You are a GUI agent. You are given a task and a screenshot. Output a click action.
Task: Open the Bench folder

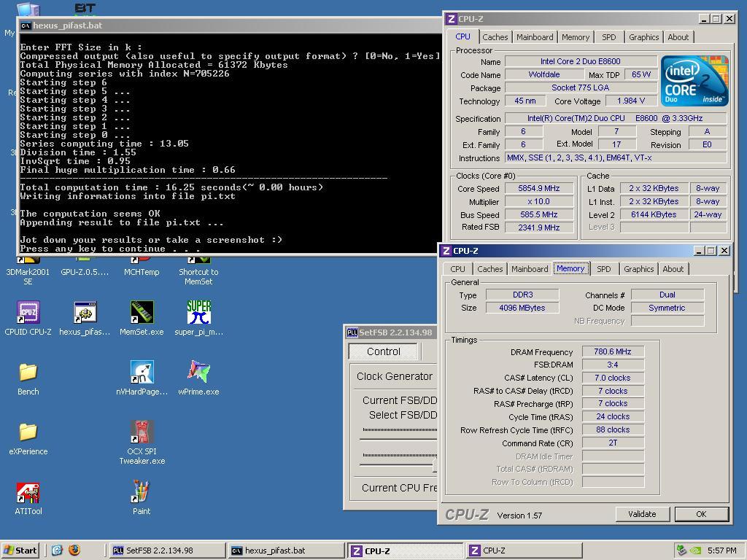click(28, 379)
